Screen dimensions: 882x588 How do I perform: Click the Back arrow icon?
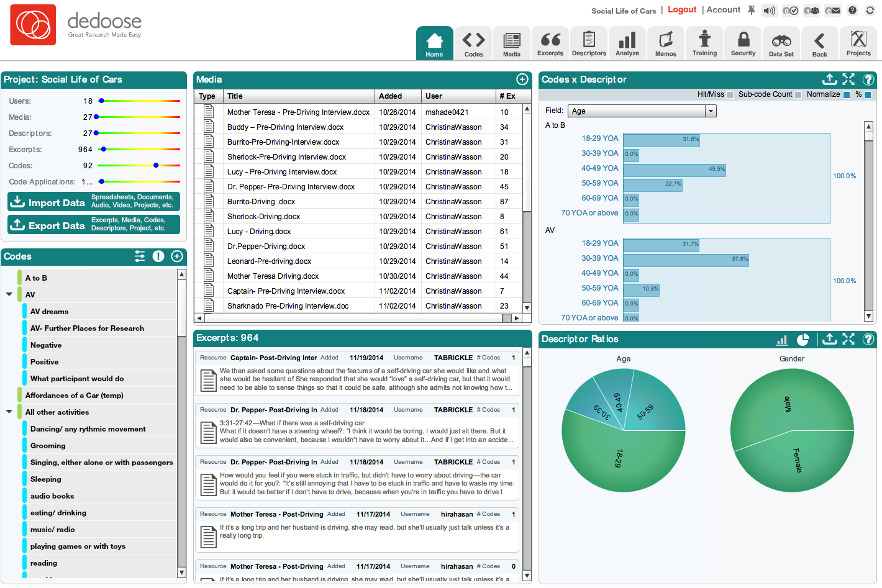click(820, 43)
